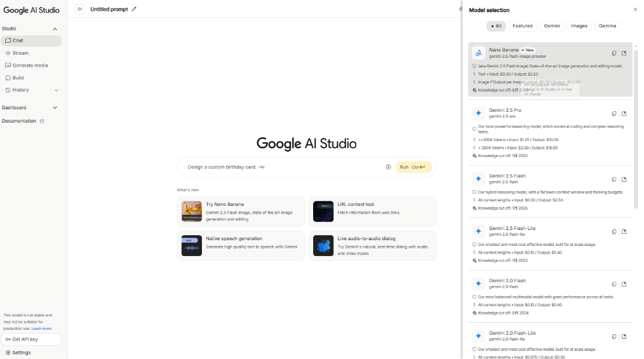
Task: Expand the Dashboard section chevron
Action: (55, 107)
